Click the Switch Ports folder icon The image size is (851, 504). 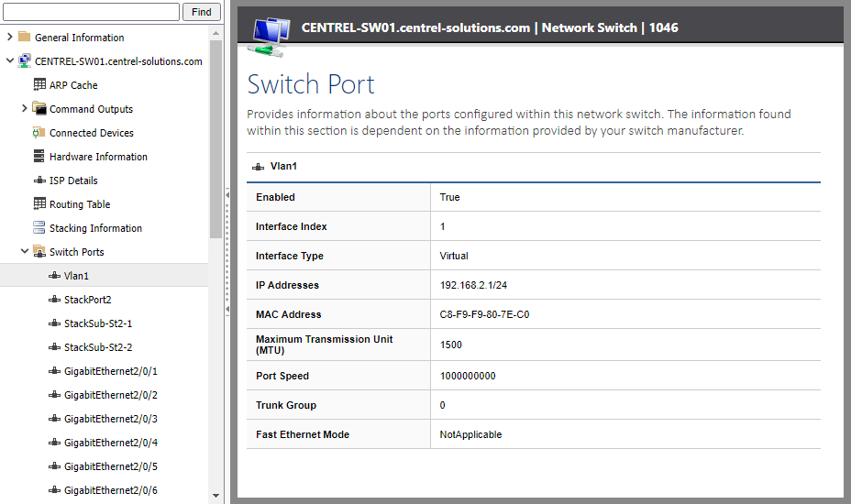[39, 251]
